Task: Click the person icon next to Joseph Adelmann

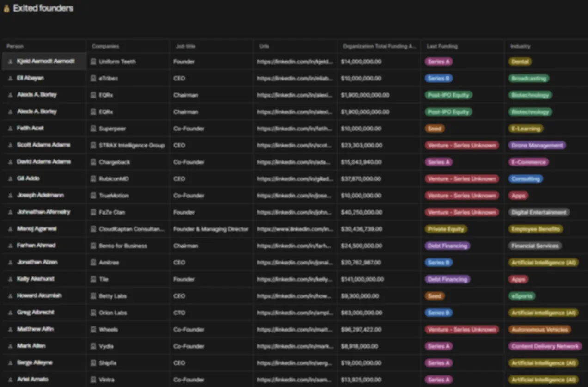Action: click(x=10, y=196)
